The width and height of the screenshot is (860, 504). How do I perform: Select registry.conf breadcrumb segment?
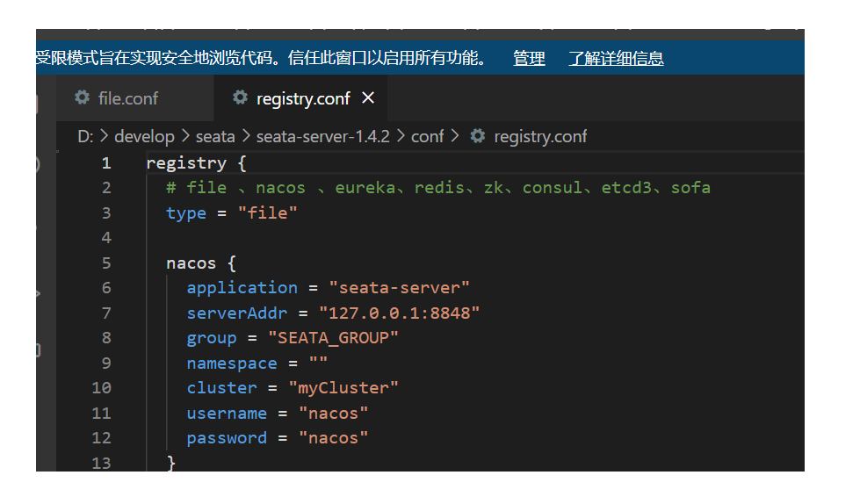(x=540, y=137)
